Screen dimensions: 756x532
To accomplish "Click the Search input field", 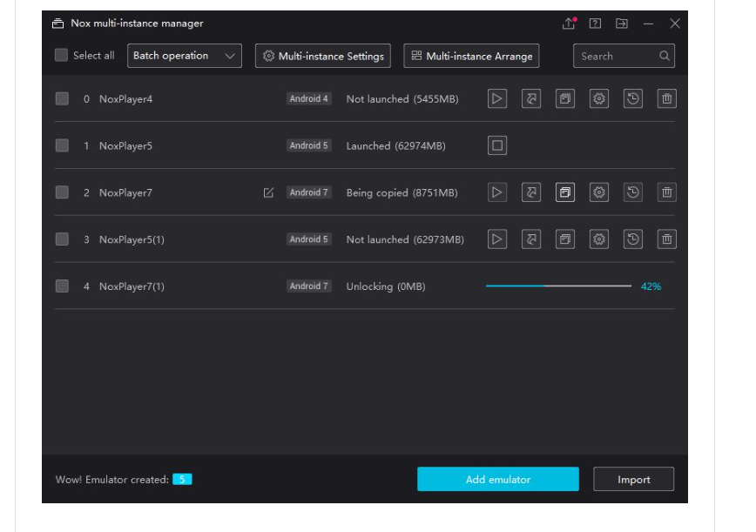I will click(x=624, y=56).
